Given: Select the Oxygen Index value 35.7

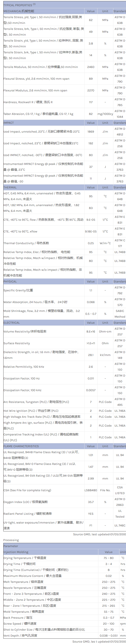Looking at the screenshot, I should coord(91,502).
